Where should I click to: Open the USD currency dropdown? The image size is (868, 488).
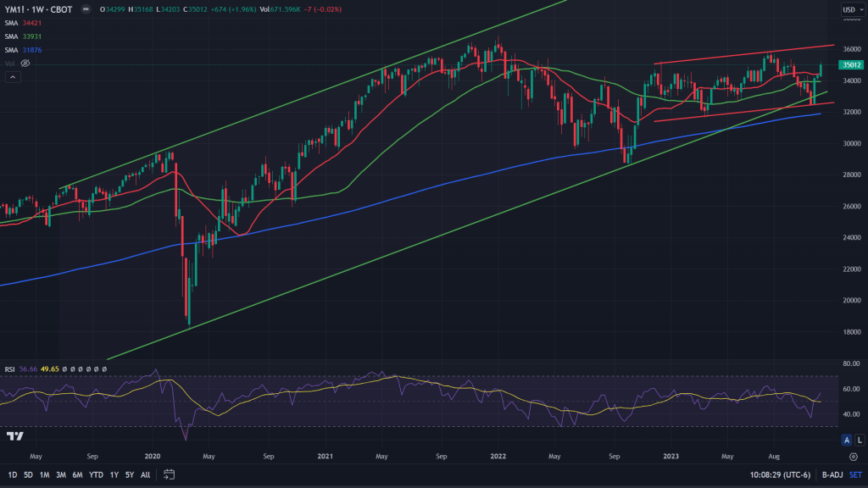(850, 10)
